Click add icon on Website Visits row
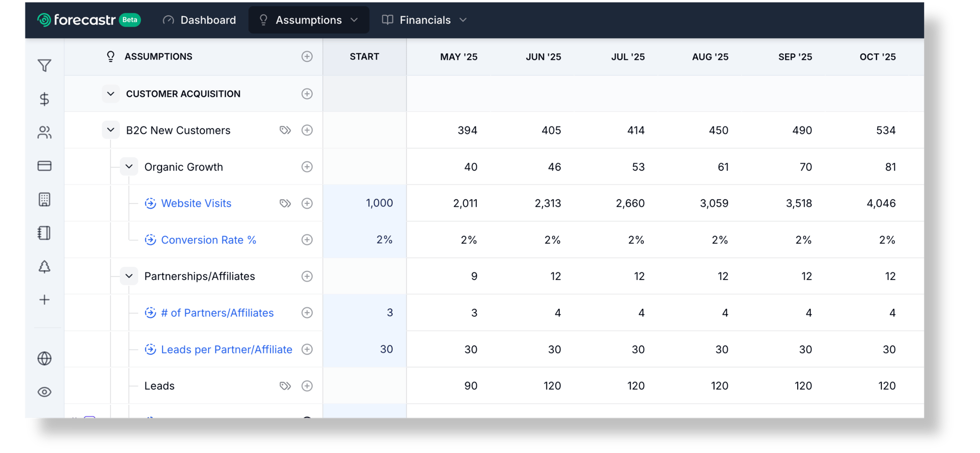 [x=307, y=203]
